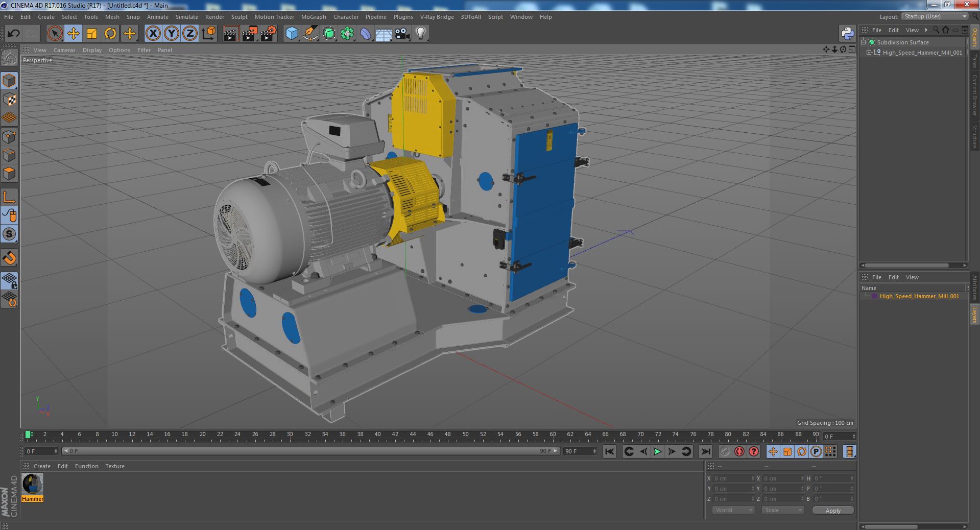Select High_Speed_Hammer_Mill_001 layer row
This screenshot has width=980, height=530.
913,296
